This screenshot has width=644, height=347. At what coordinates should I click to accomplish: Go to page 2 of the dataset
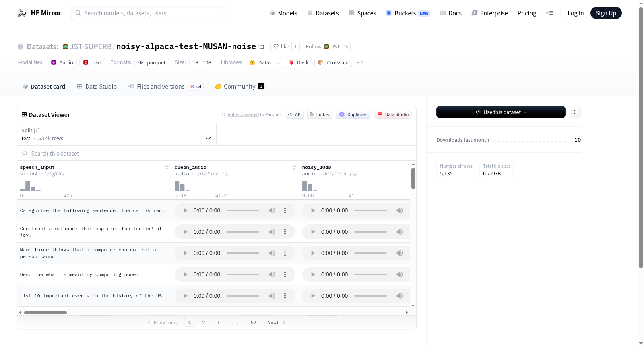(204, 322)
